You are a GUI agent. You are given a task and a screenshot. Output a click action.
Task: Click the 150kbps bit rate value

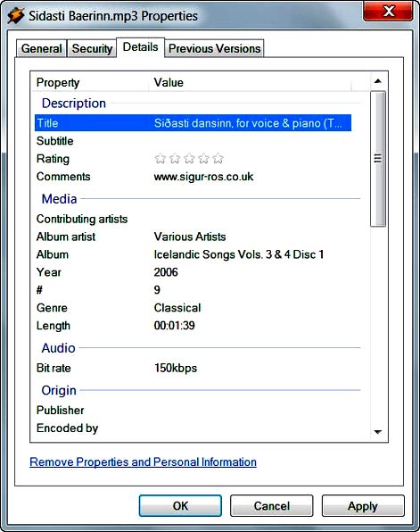(x=176, y=368)
